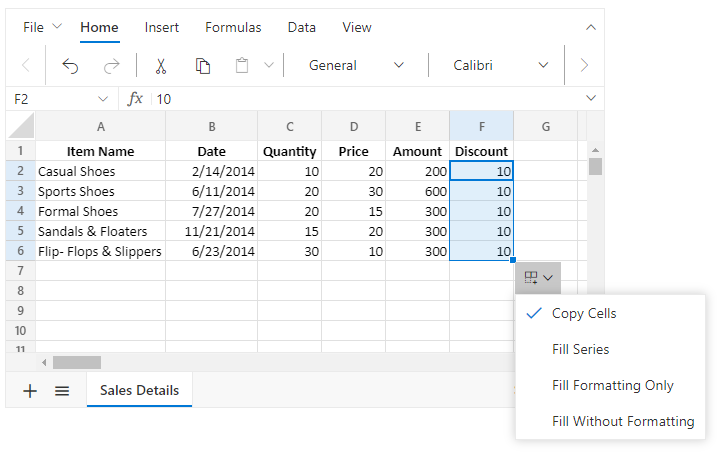
Task: Open the list all sheets hamburger icon
Action: (x=62, y=391)
